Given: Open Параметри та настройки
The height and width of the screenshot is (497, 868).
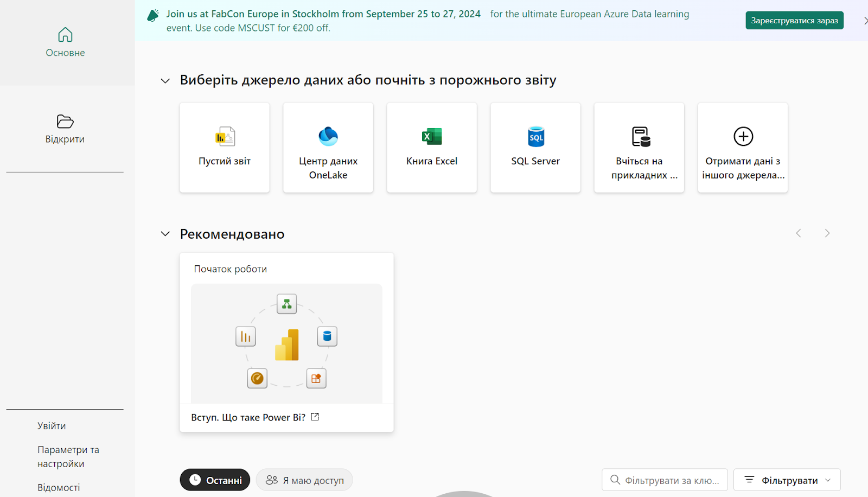Looking at the screenshot, I should 68,457.
